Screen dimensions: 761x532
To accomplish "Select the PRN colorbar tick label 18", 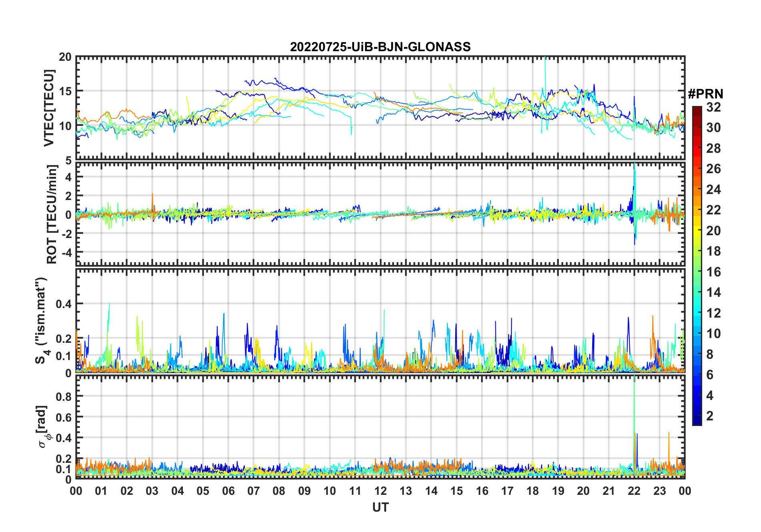I will coord(713,251).
